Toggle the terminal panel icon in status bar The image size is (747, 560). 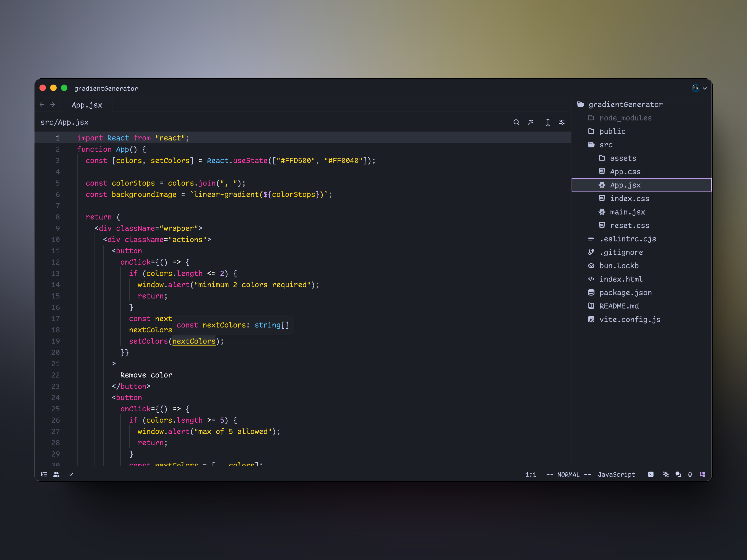[x=651, y=474]
